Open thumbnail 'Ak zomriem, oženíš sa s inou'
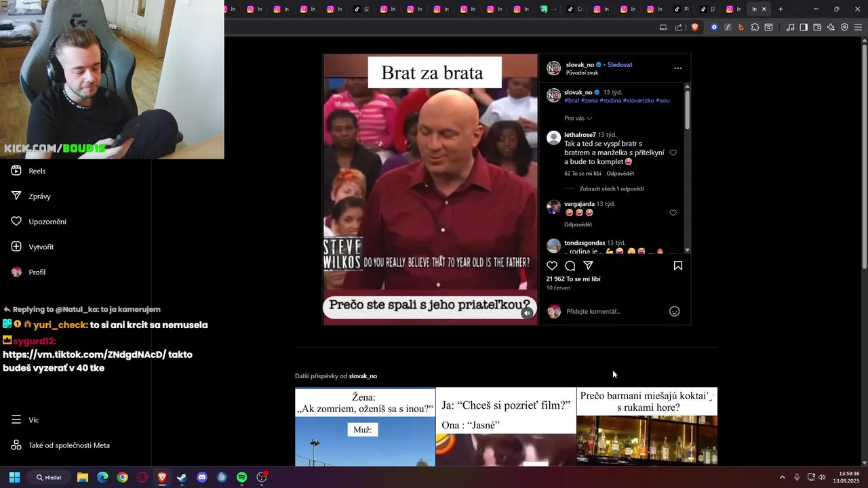The height and width of the screenshot is (488, 868). coord(365,427)
